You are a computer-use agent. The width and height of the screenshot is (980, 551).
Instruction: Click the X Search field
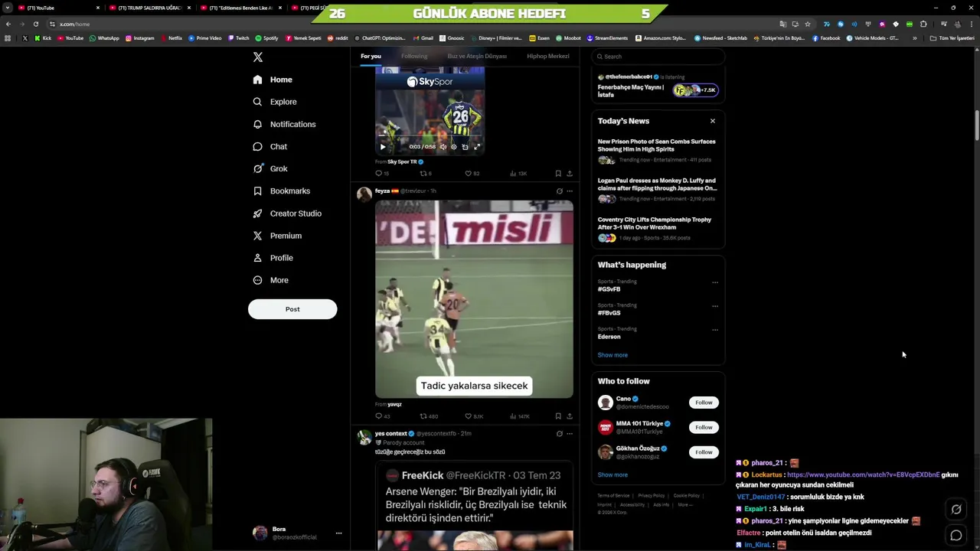click(658, 57)
